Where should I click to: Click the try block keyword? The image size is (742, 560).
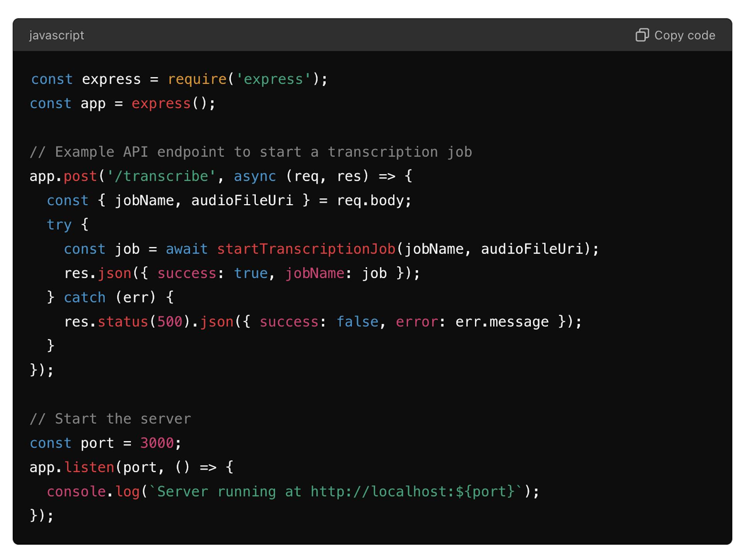59,225
